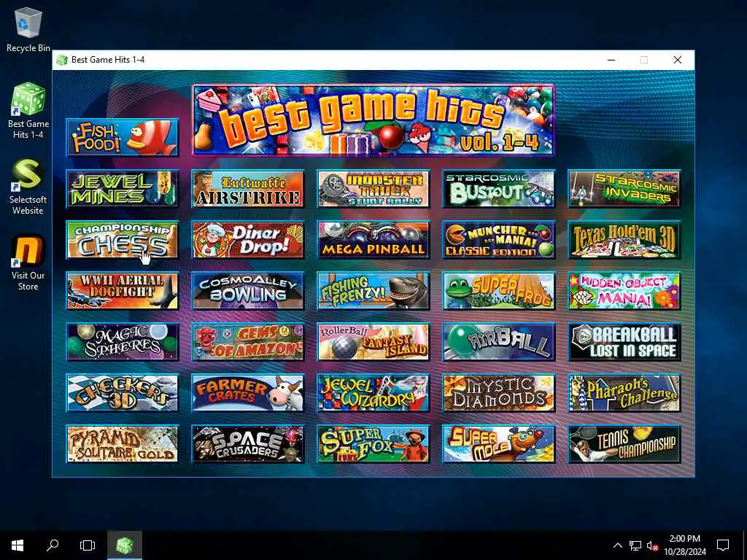Select Visit Our Store desktop shortcut

click(x=28, y=262)
